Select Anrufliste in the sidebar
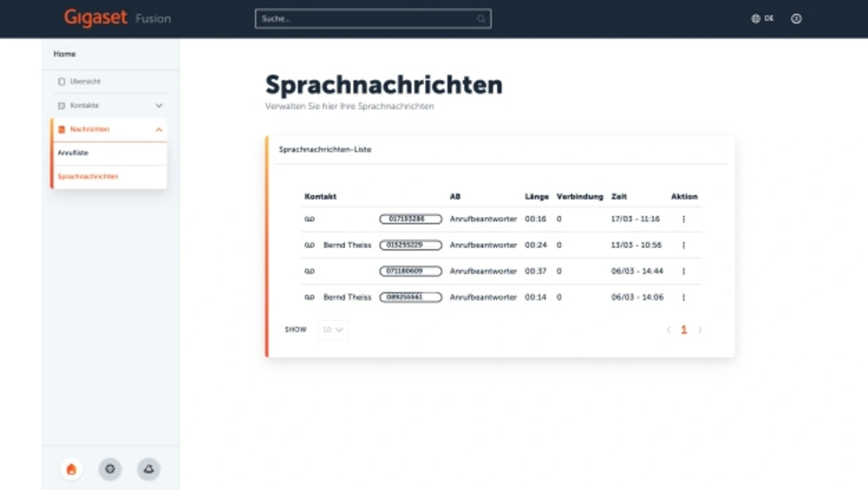 [73, 153]
